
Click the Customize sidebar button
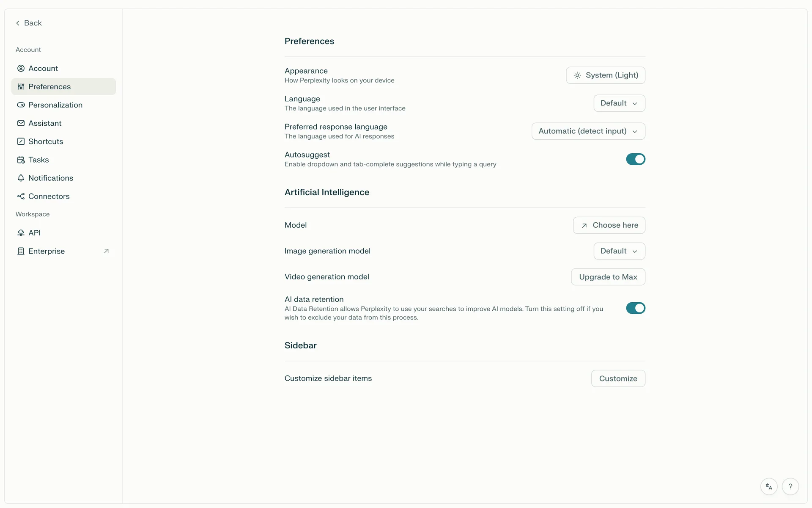pyautogui.click(x=618, y=378)
